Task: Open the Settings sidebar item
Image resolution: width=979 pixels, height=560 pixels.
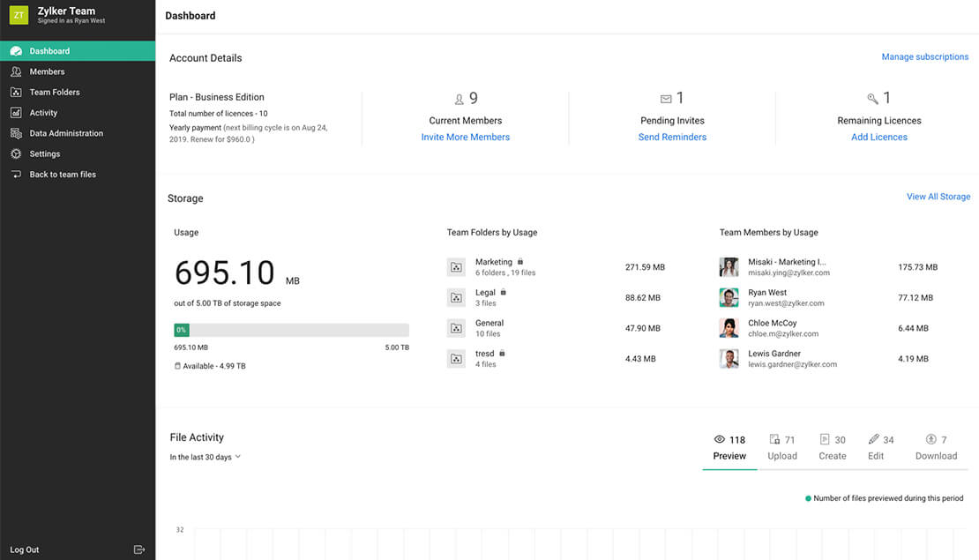Action: [x=45, y=153]
